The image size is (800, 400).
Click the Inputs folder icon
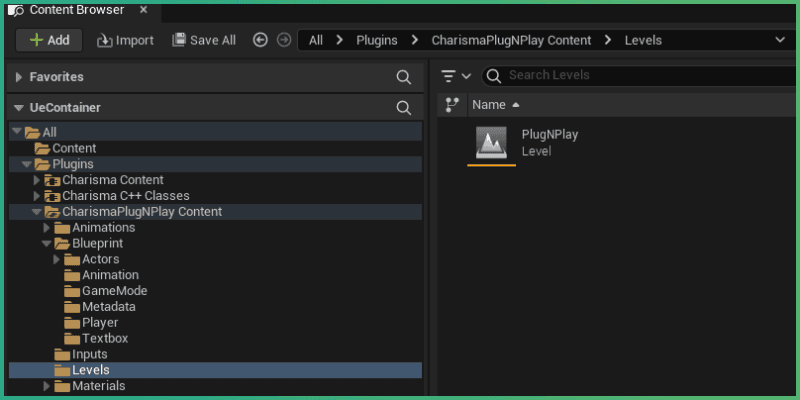point(62,355)
